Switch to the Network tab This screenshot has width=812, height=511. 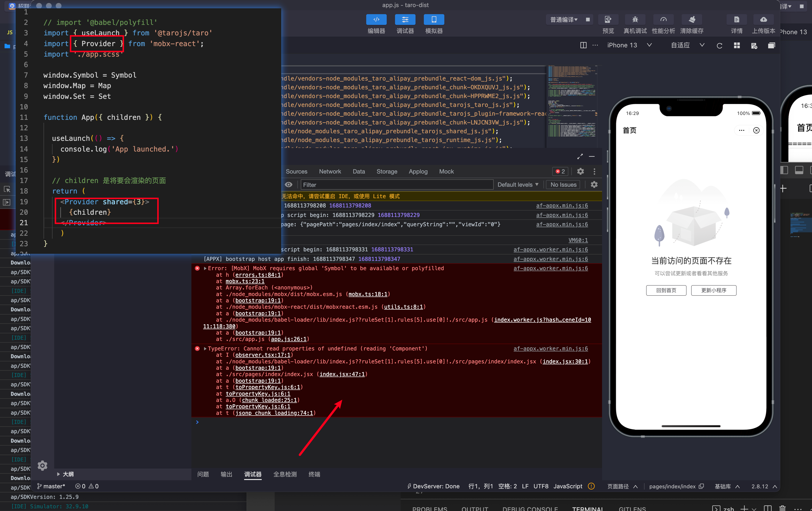[330, 172]
